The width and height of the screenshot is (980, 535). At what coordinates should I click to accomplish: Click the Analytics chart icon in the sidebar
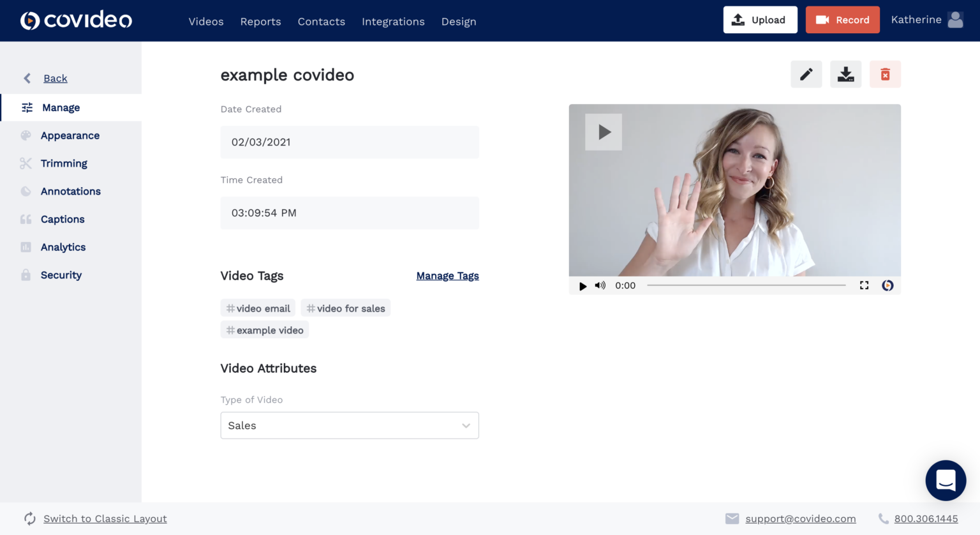click(26, 247)
